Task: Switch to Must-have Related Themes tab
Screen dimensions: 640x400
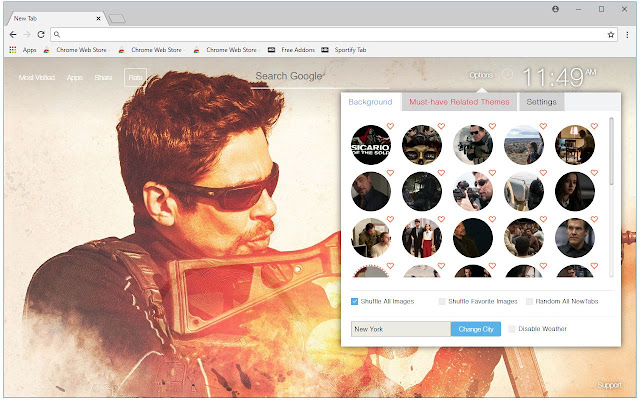Action: point(459,102)
